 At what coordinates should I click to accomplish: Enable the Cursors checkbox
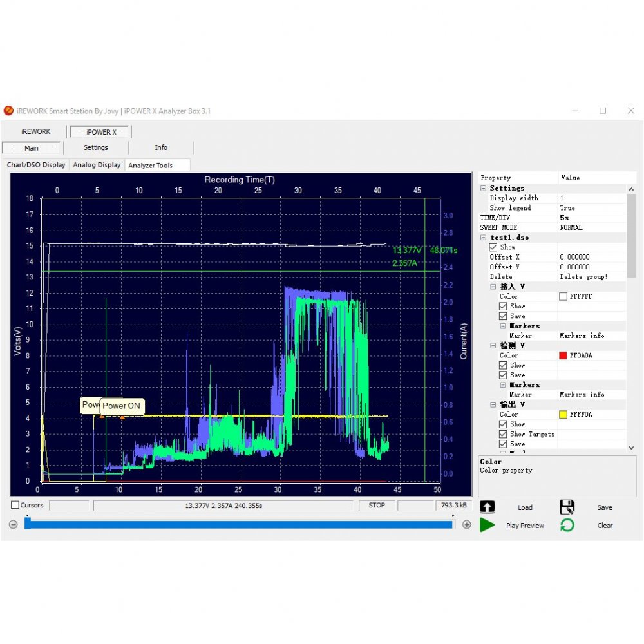(x=15, y=505)
